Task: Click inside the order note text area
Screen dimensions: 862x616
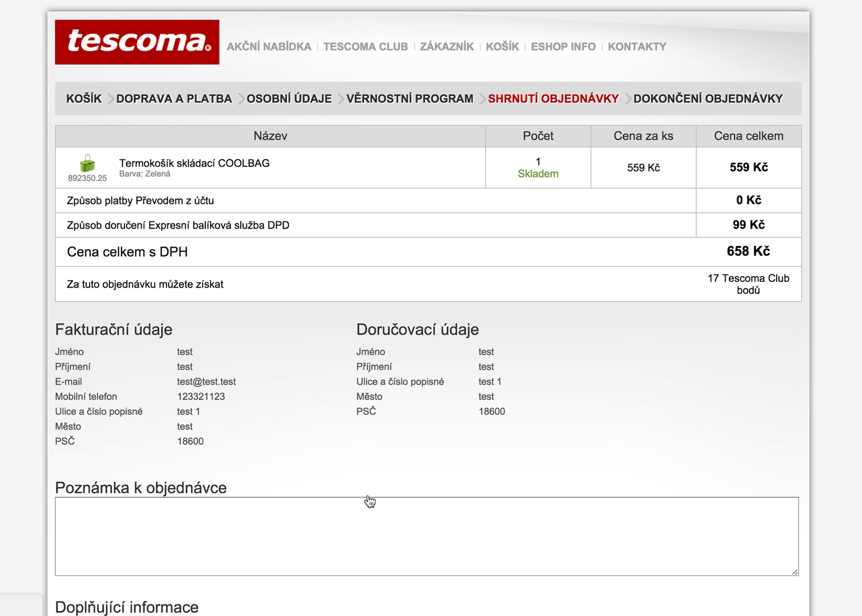Action: (427, 536)
